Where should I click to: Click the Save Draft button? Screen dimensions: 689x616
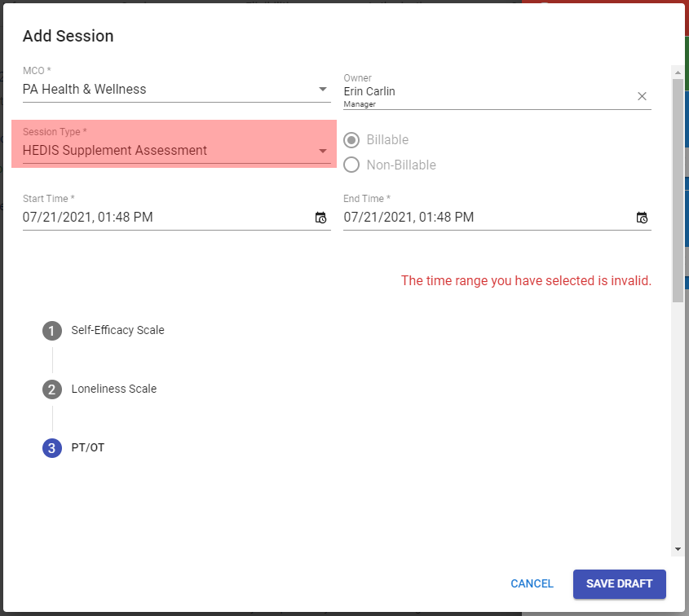619,584
